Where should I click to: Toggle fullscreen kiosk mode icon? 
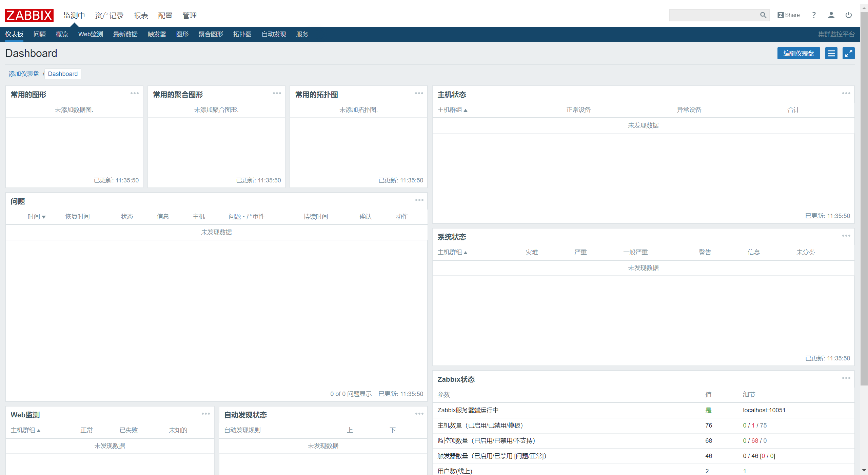click(848, 54)
